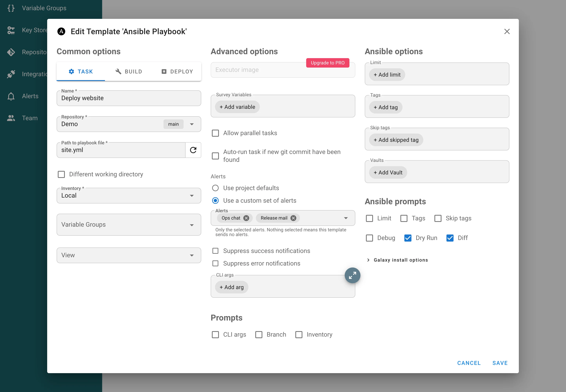Image resolution: width=566 pixels, height=392 pixels.
Task: Enable Different working directory checkbox
Action: click(x=61, y=174)
